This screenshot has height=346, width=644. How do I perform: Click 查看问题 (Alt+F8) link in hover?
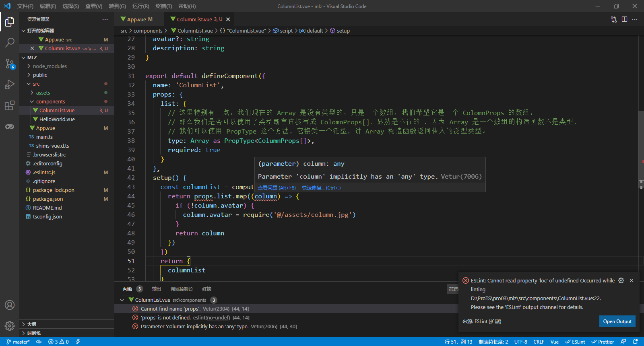click(277, 187)
